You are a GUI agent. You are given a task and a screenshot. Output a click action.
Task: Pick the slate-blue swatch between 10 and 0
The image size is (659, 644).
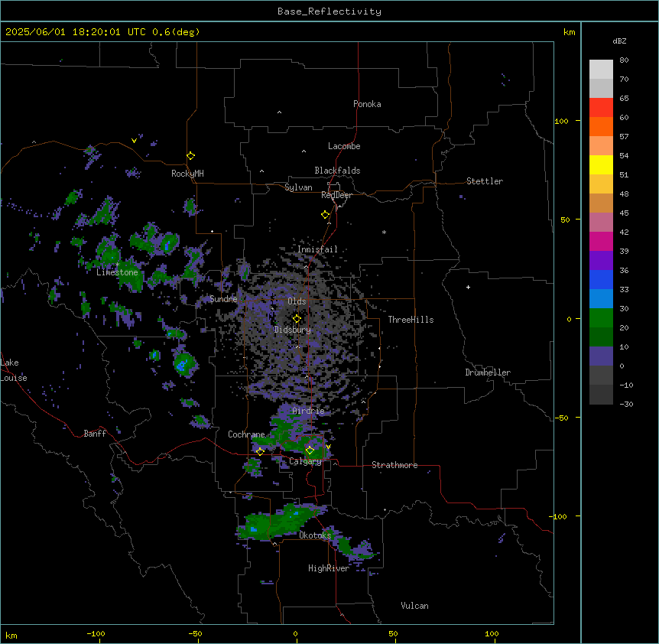(601, 356)
